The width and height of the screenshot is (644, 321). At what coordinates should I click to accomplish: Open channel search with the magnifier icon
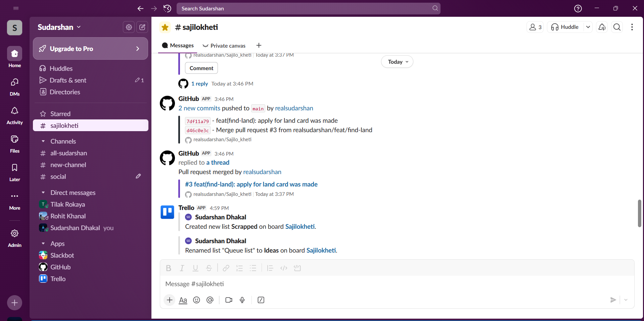click(x=617, y=27)
